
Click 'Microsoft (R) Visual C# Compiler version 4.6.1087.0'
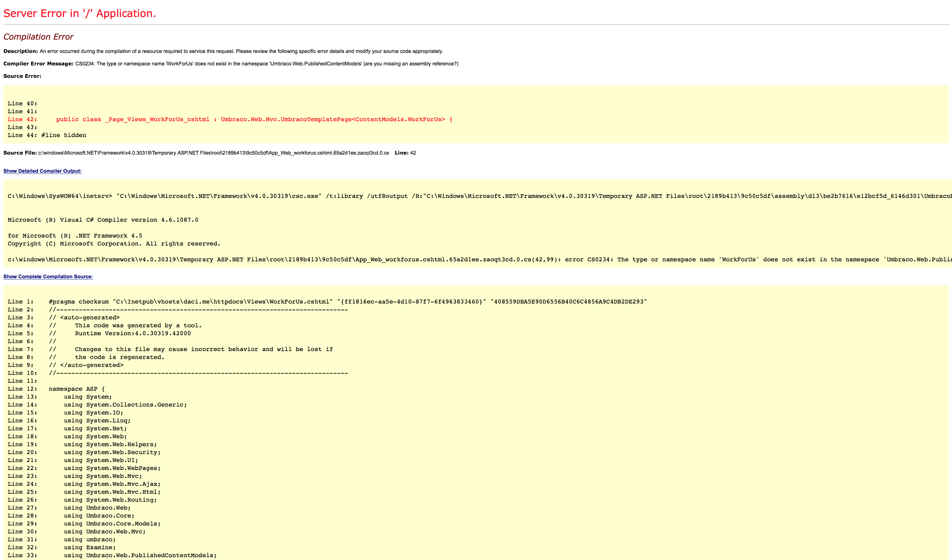103,220
